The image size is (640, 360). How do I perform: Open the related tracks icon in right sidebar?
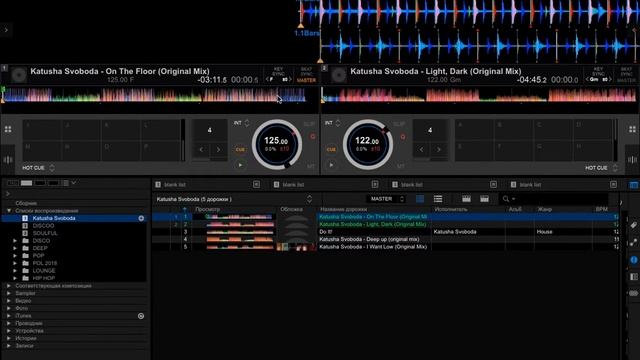(x=633, y=242)
